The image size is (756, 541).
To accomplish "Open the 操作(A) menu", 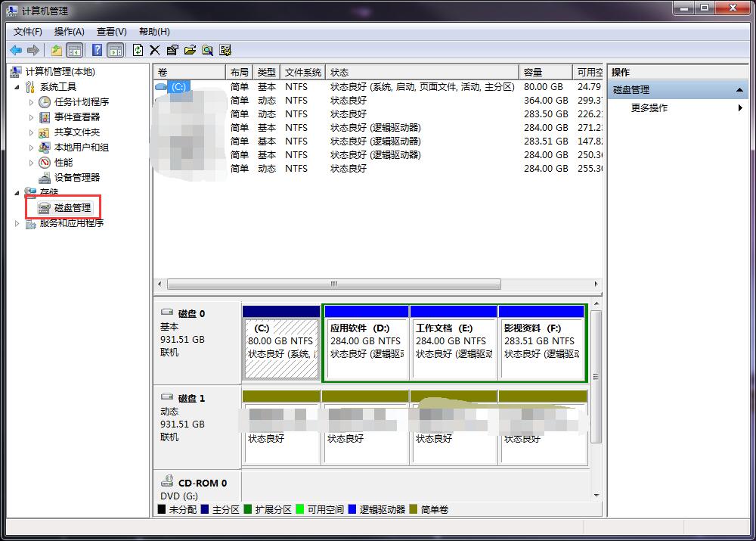I will click(x=69, y=32).
